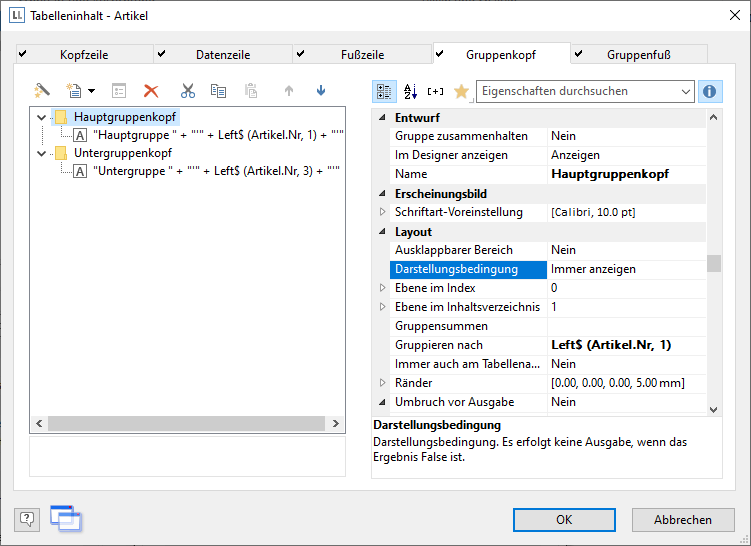Sort properties alphabetically with A-Z icon

410,91
